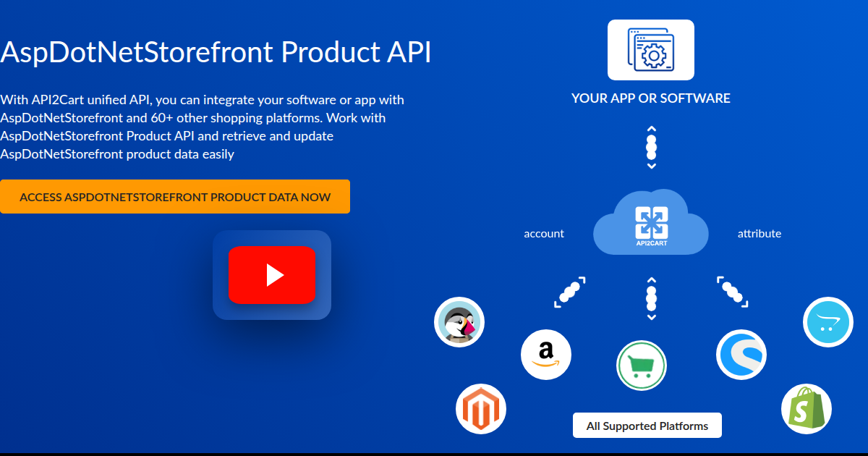Click Access AspDotNetStorefront Product Data Now button

coord(175,197)
